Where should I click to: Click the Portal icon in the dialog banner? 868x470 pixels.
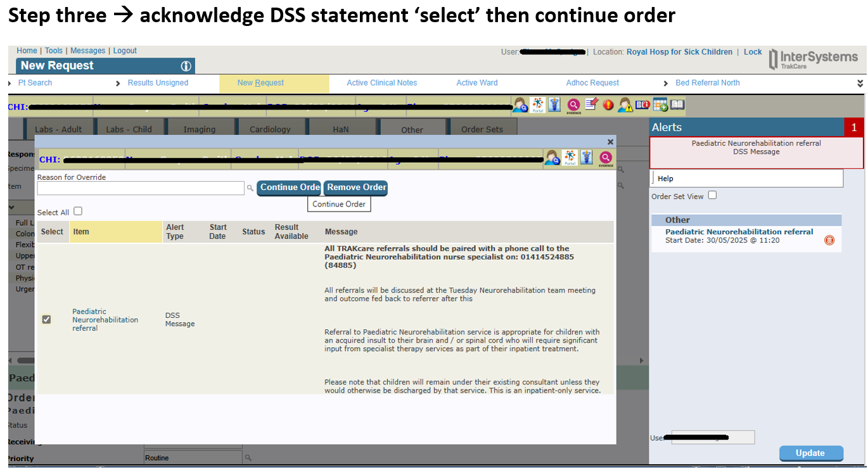570,158
